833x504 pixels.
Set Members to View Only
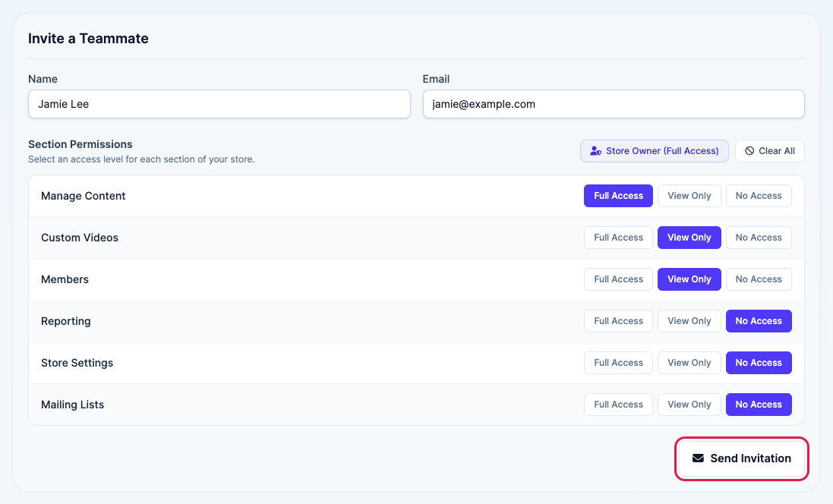[689, 279]
